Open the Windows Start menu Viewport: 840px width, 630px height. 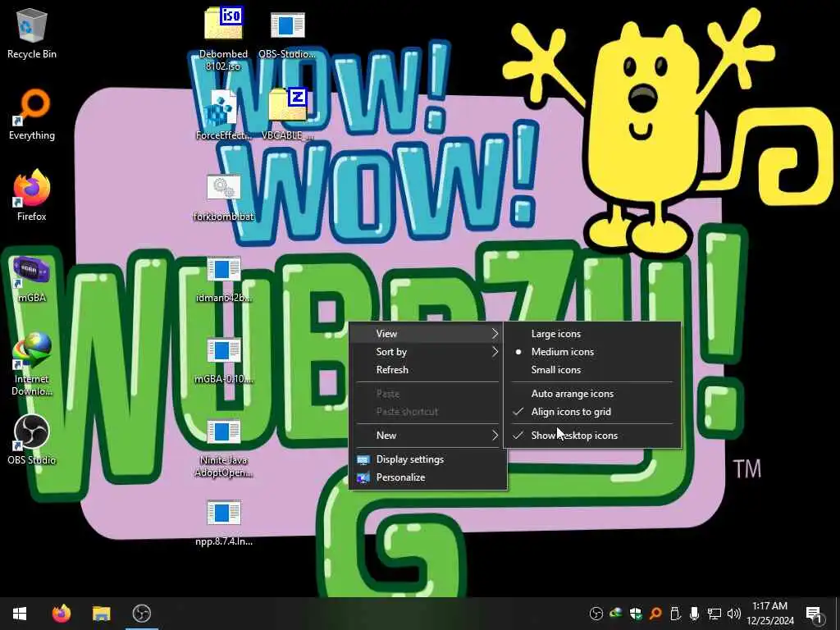[20, 614]
